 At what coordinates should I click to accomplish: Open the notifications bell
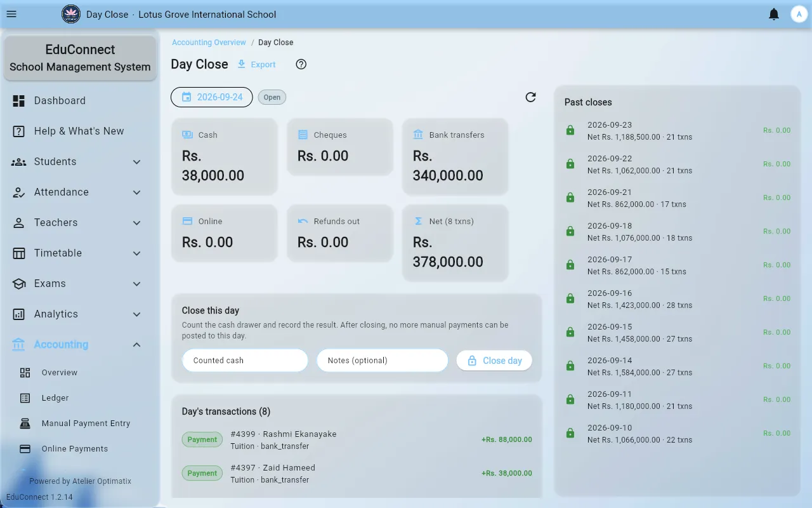pos(774,14)
